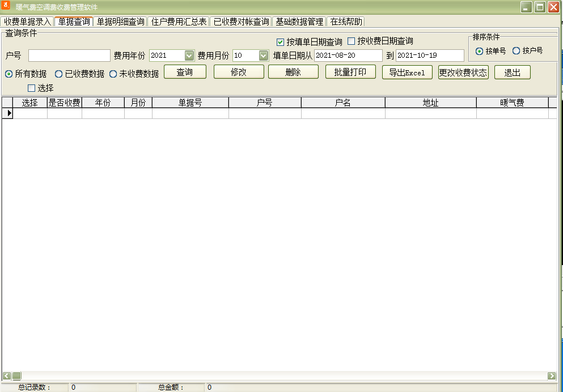The height and width of the screenshot is (392, 563).
Task: Uncheck 按填单日期查询 checkbox
Action: pyautogui.click(x=281, y=42)
